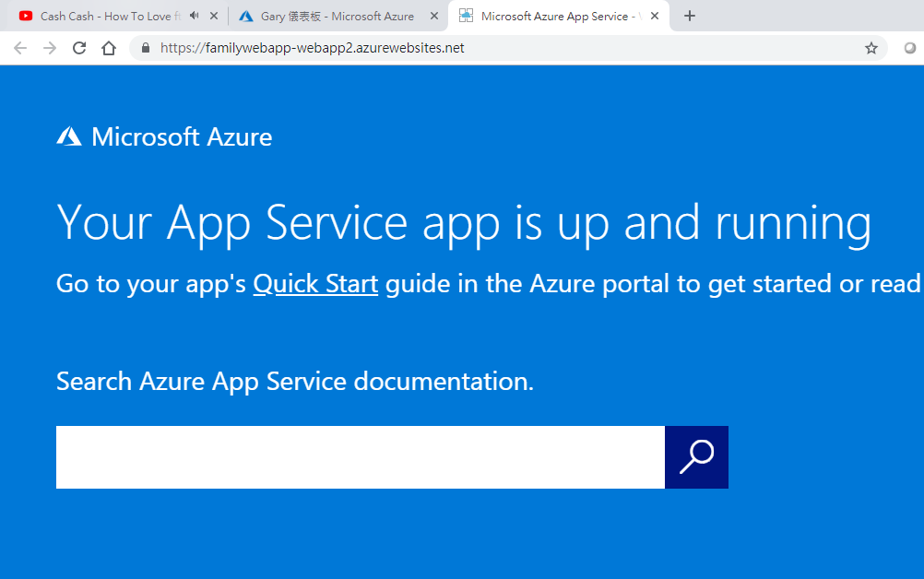Open the Quick Start link
Screen dimensions: 924x579
tap(315, 284)
